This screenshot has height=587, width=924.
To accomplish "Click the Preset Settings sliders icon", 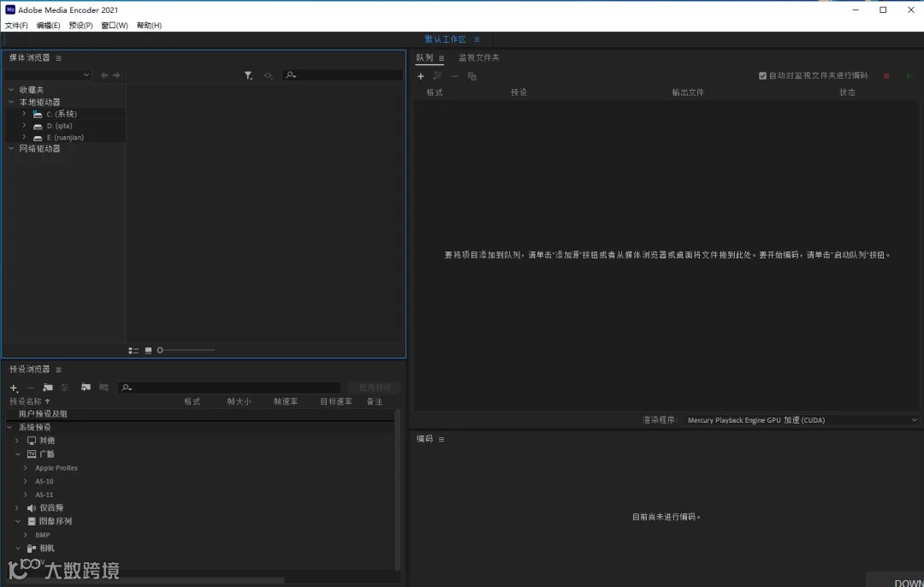I will click(65, 388).
